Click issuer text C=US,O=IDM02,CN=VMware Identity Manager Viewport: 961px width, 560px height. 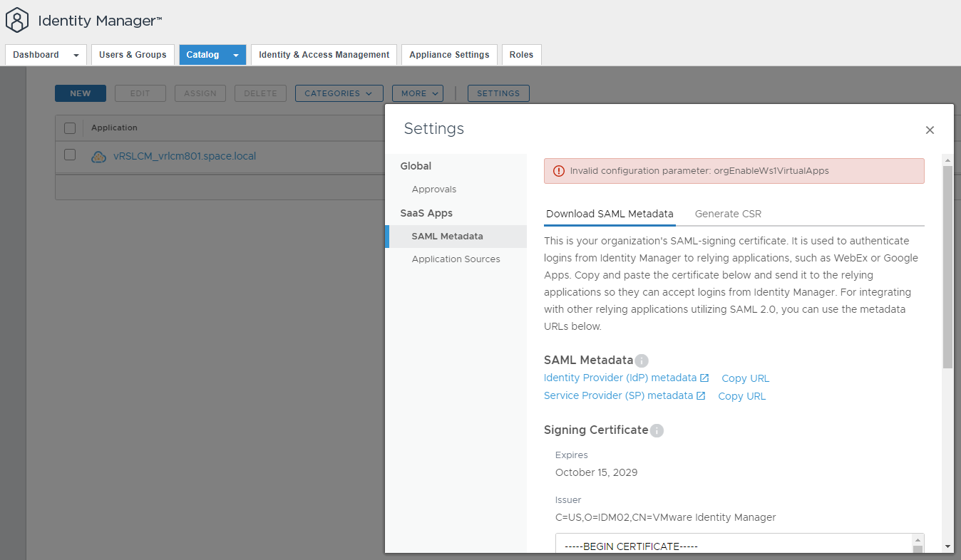(x=666, y=517)
